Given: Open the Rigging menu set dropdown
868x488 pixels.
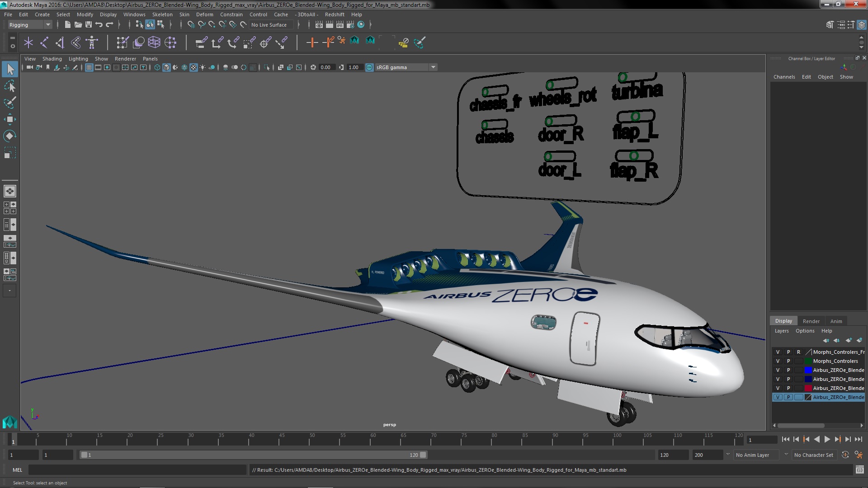Looking at the screenshot, I should (x=30, y=25).
